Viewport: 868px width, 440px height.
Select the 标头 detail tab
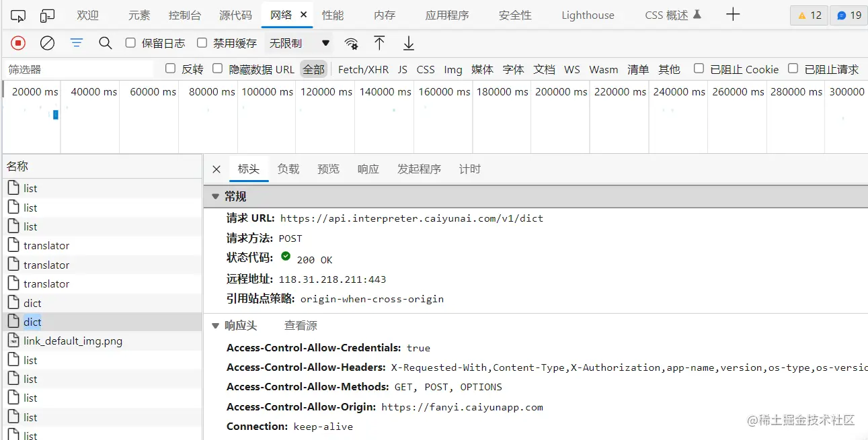tap(248, 169)
